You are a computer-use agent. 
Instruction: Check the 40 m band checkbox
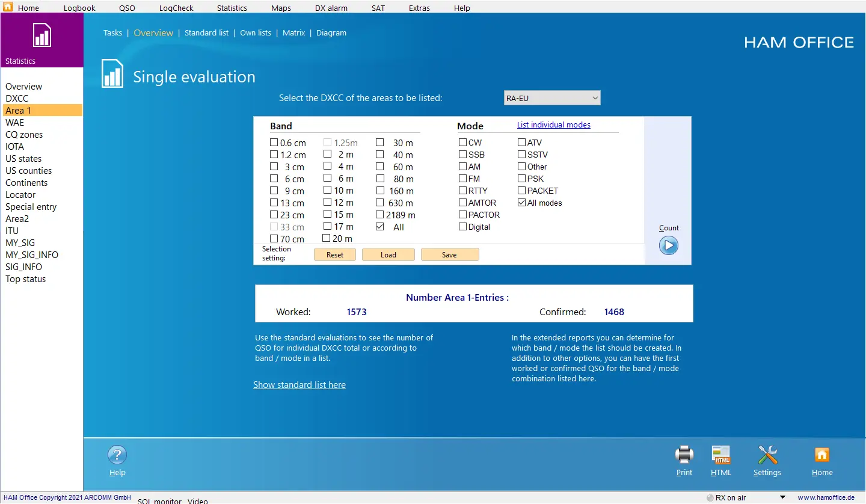click(x=380, y=155)
